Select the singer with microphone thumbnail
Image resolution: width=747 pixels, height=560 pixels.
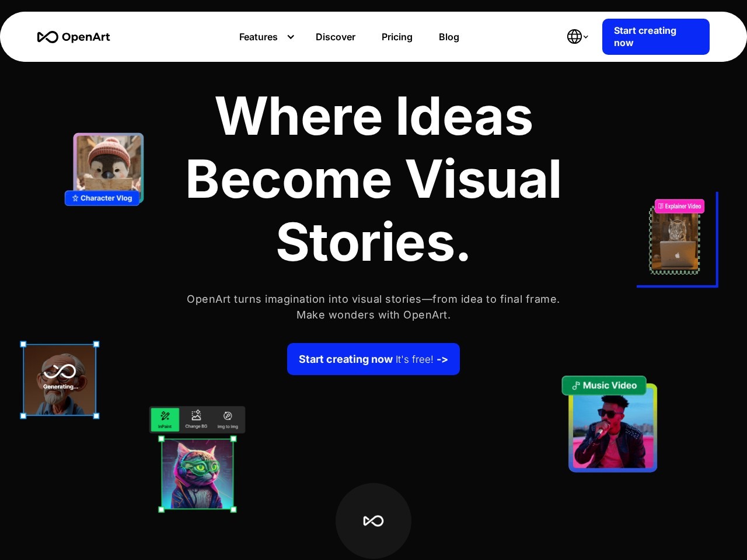pyautogui.click(x=613, y=432)
